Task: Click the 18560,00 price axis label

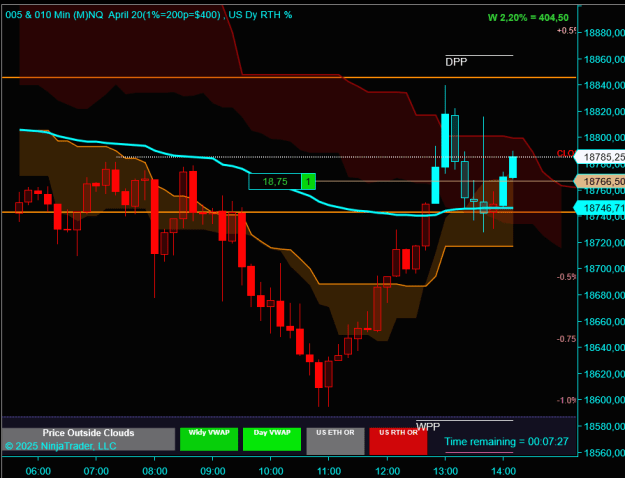Action: click(x=604, y=453)
